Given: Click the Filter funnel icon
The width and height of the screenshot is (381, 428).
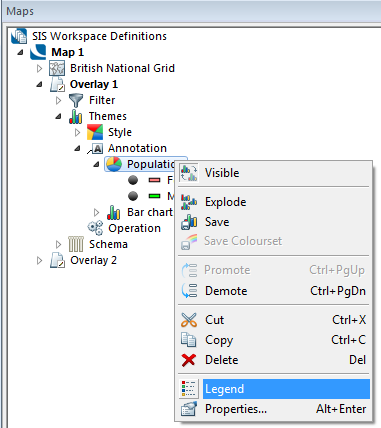Looking at the screenshot, I should point(76,100).
